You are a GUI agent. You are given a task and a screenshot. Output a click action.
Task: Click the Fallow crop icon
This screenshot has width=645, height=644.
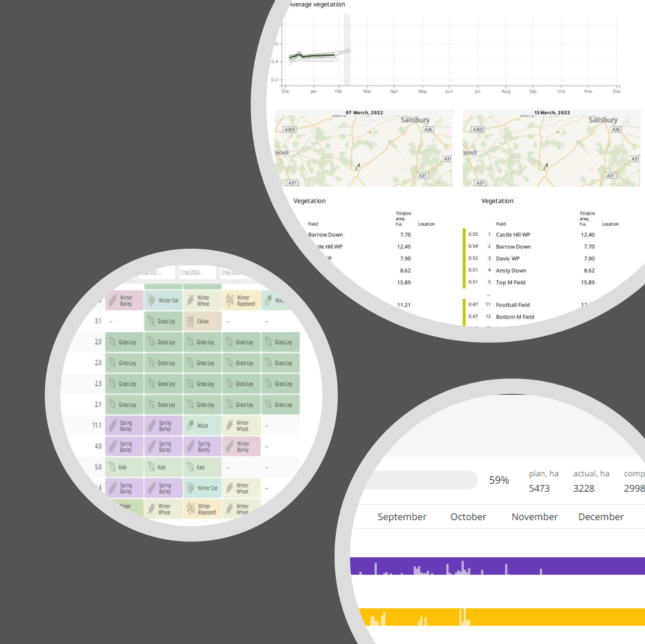pyautogui.click(x=190, y=321)
